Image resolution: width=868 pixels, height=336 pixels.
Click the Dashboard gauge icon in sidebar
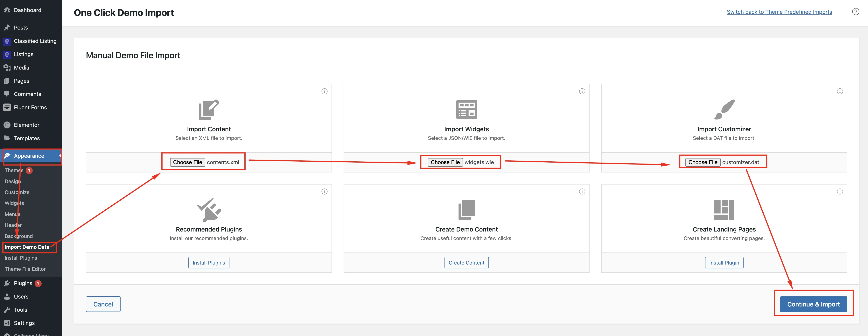7,10
